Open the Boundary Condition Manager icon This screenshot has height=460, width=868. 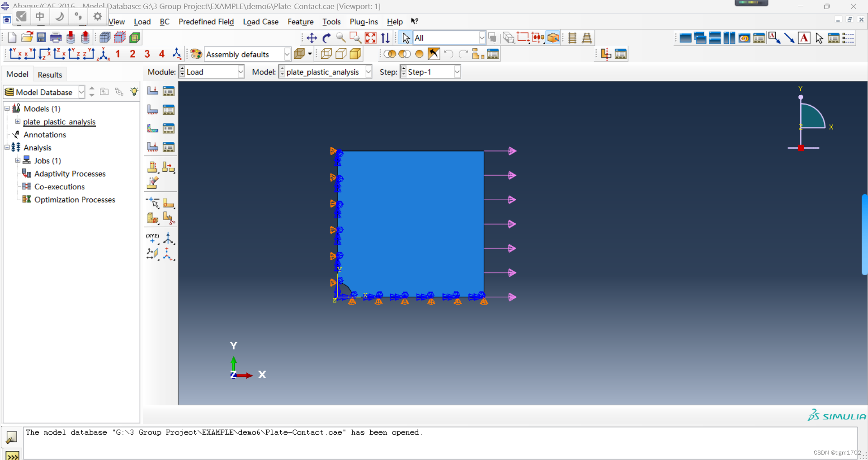[x=169, y=110]
